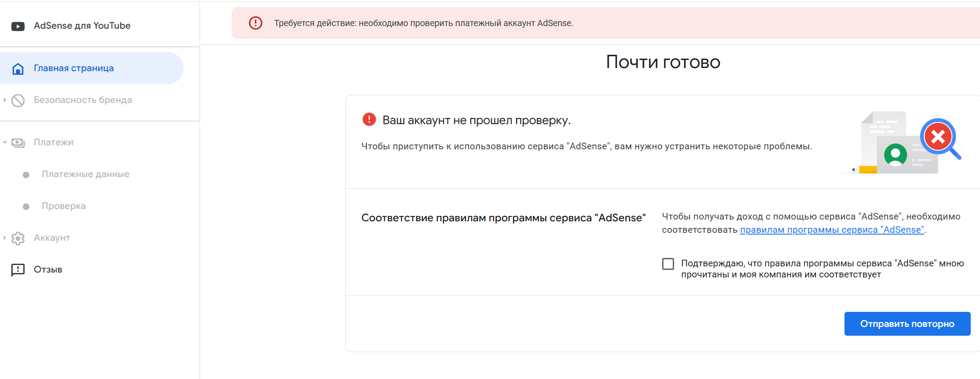980x379 pixels.
Task: Click the Чтобы приступить к использованию description text
Action: pyautogui.click(x=587, y=146)
